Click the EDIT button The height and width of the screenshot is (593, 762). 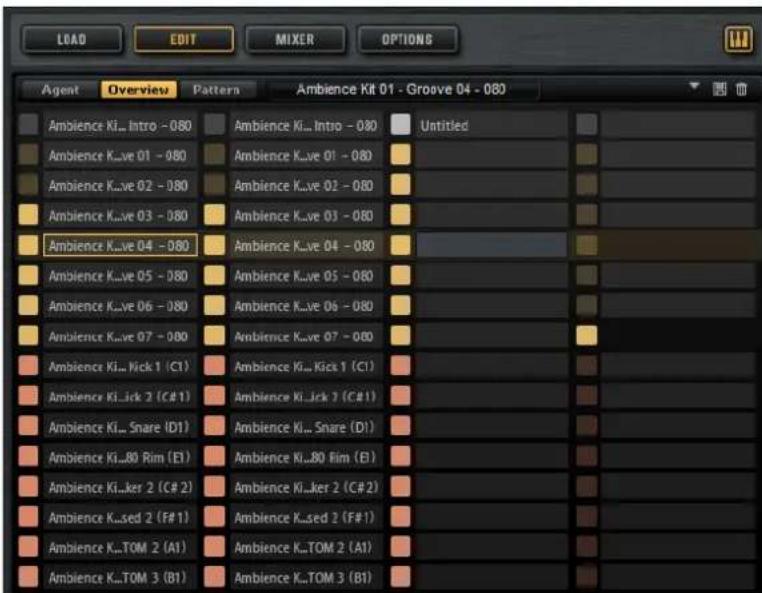coord(183,39)
